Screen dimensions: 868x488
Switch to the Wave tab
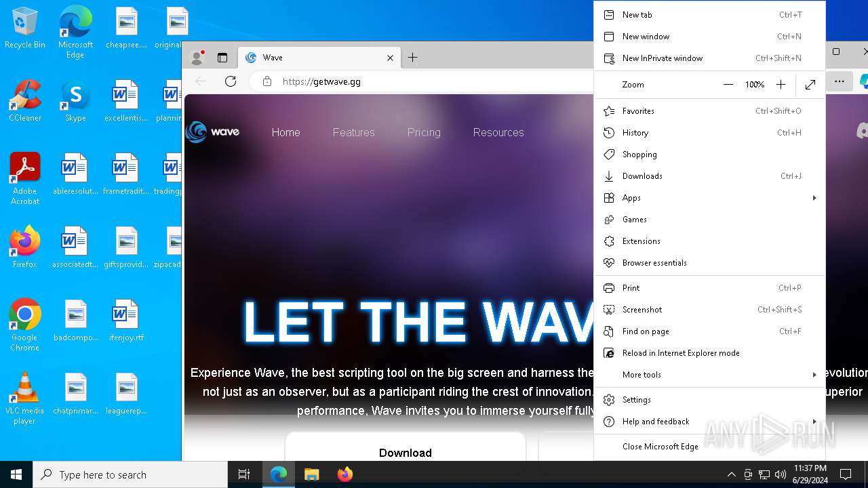click(x=319, y=58)
